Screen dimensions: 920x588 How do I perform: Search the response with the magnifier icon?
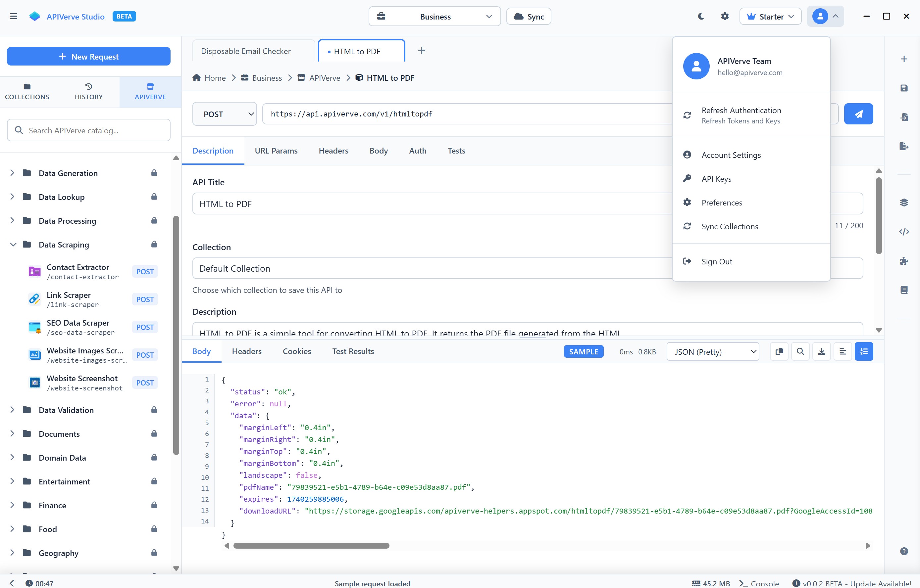click(800, 351)
